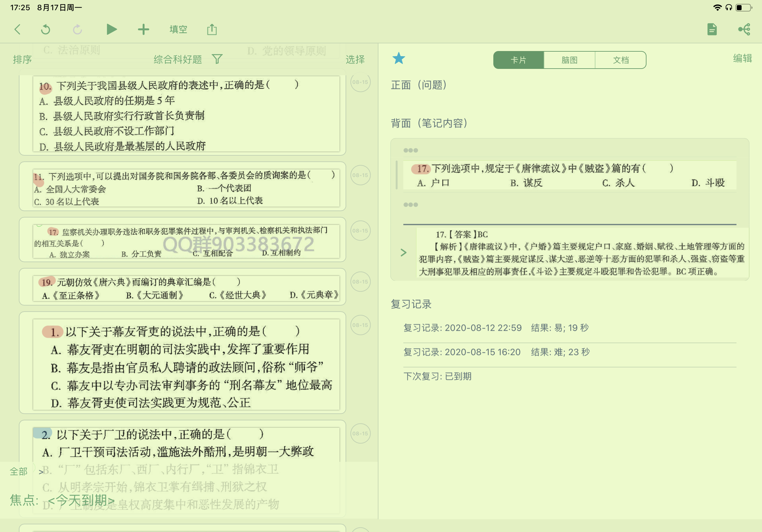The width and height of the screenshot is (762, 532).
Task: Tap the 08-15 badge beside card 17
Action: point(360,231)
